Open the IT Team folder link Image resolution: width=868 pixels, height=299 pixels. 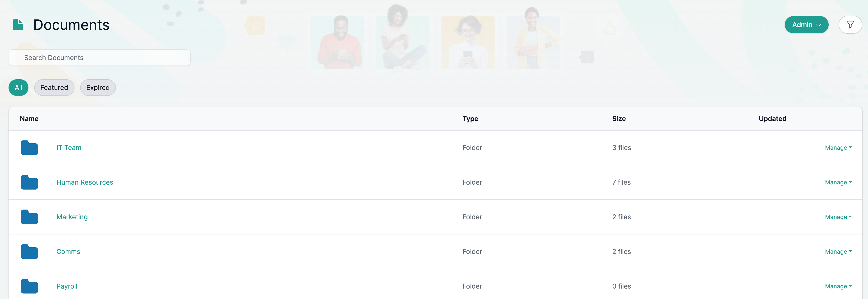(69, 148)
